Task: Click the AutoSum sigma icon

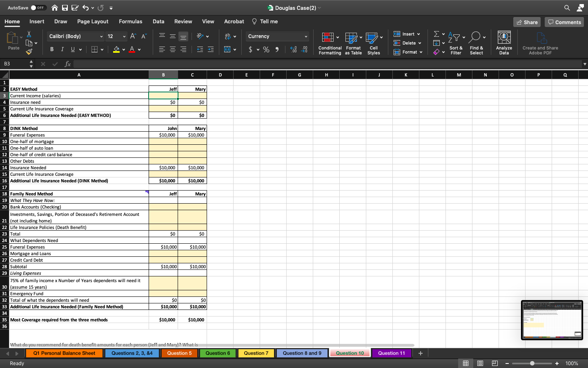Action: click(x=437, y=34)
